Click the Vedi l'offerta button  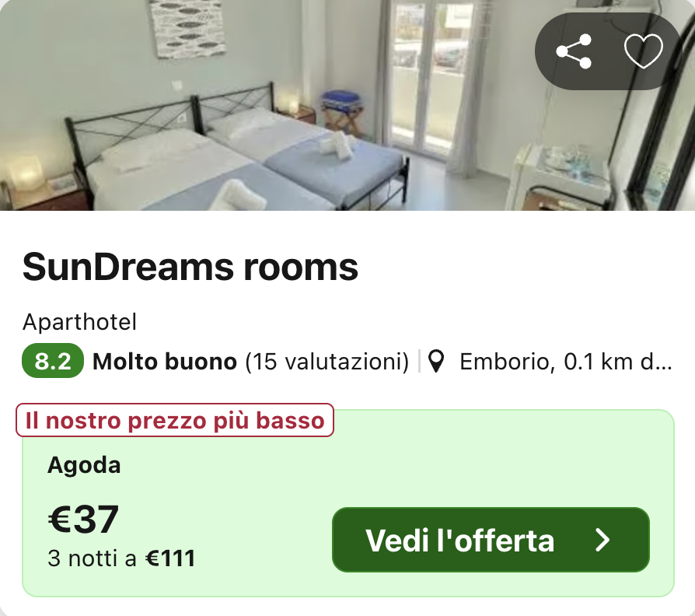point(491,540)
